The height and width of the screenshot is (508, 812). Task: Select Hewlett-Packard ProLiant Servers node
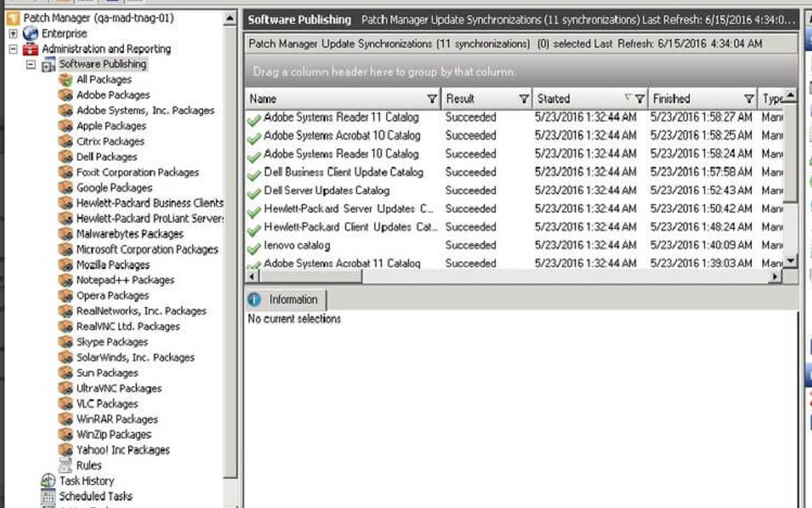pyautogui.click(x=150, y=218)
